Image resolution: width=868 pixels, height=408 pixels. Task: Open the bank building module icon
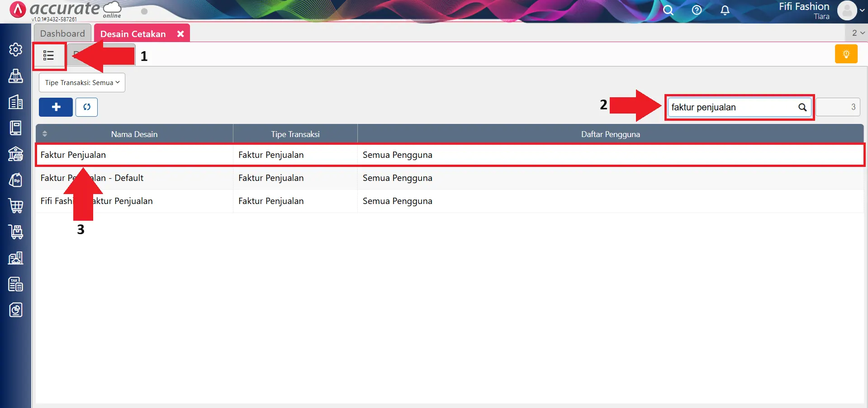pyautogui.click(x=16, y=154)
